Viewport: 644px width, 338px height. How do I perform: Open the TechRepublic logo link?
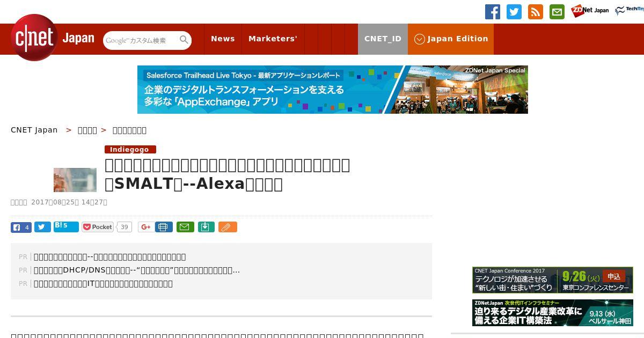630,11
